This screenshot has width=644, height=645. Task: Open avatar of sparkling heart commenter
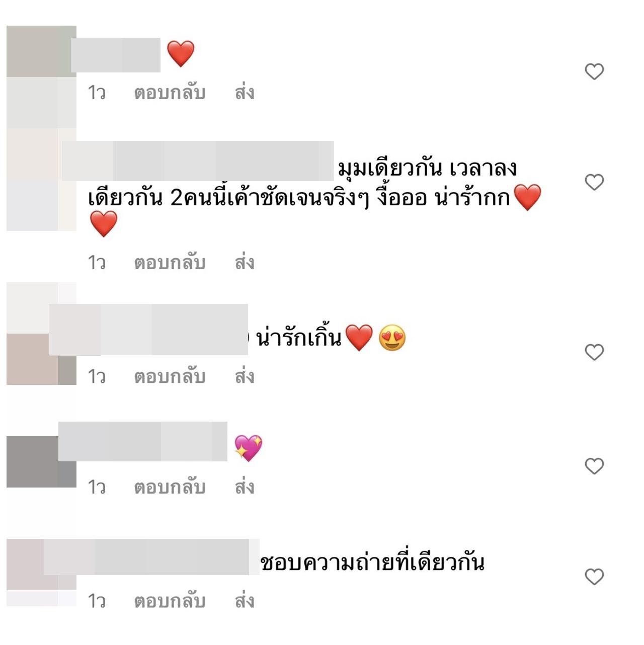pos(41,462)
